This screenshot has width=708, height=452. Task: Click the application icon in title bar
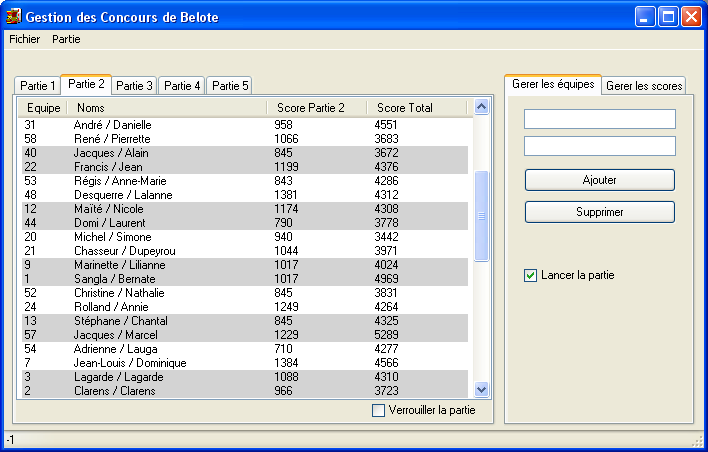point(13,17)
